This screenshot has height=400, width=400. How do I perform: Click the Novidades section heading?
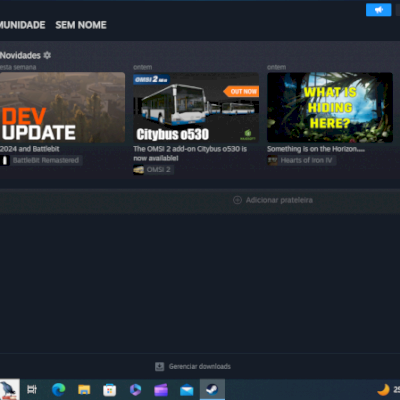[x=20, y=55]
